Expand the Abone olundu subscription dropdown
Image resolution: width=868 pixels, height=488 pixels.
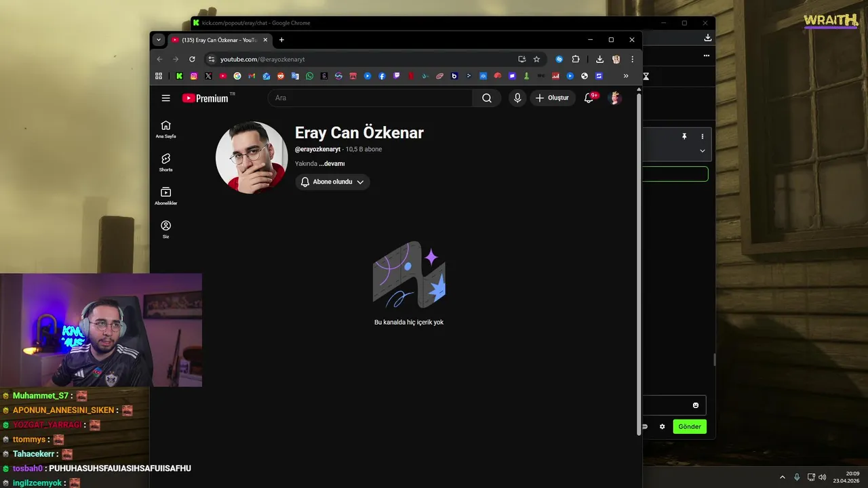tap(332, 182)
